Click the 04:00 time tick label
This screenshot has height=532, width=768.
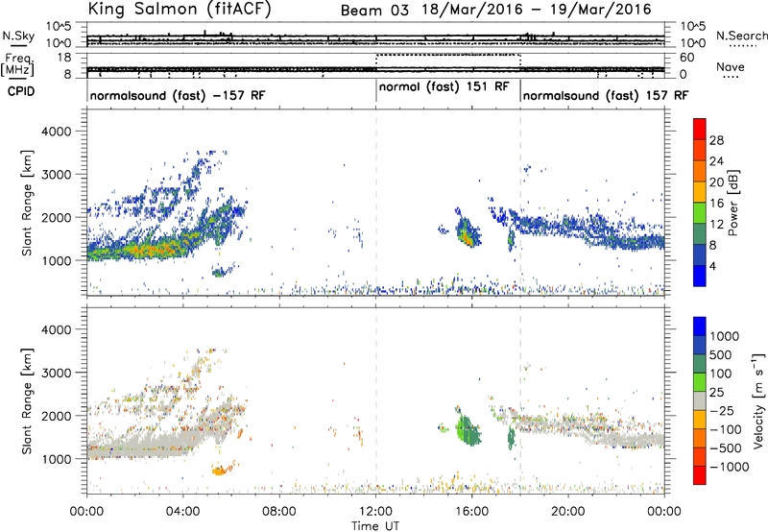182,512
